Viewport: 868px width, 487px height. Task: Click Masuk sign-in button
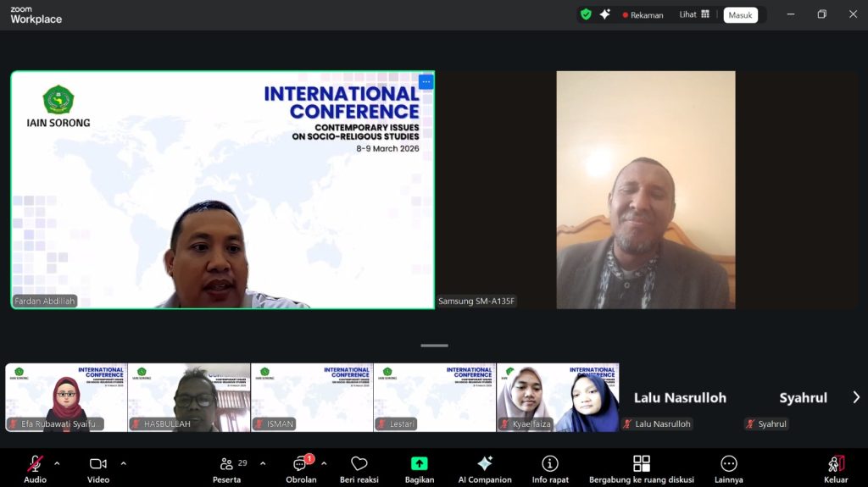(x=740, y=15)
